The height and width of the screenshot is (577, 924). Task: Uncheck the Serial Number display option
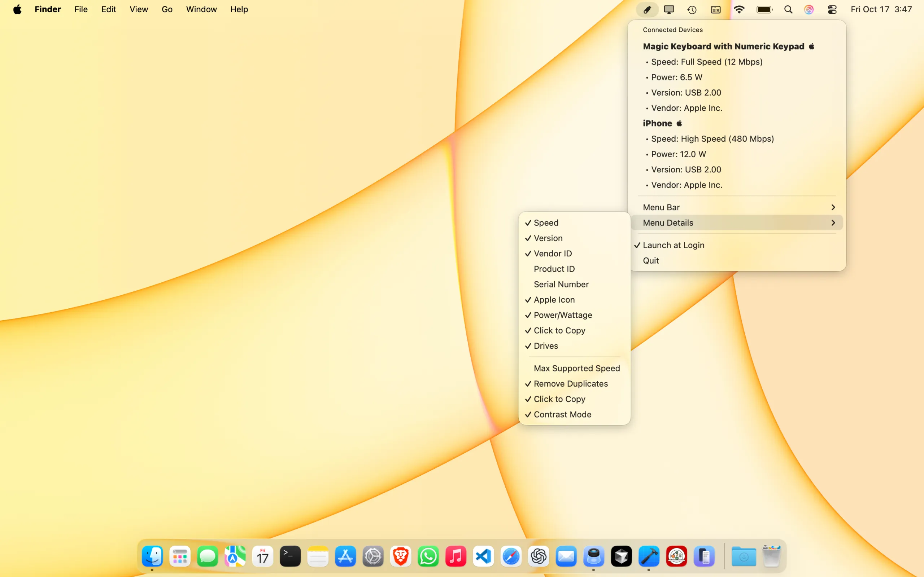click(561, 284)
